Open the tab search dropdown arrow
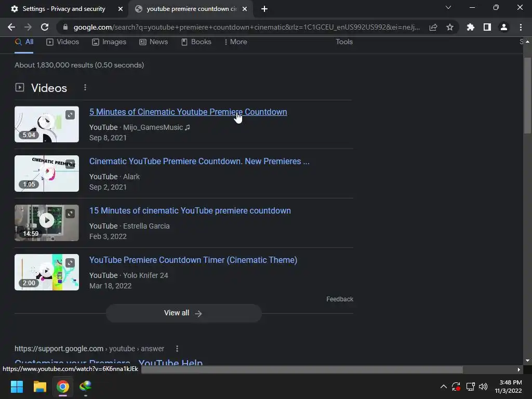Image resolution: width=532 pixels, height=399 pixels. (x=448, y=7)
